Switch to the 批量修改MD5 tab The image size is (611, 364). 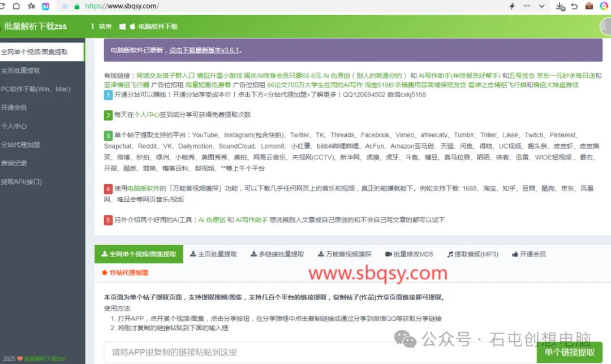tap(409, 254)
